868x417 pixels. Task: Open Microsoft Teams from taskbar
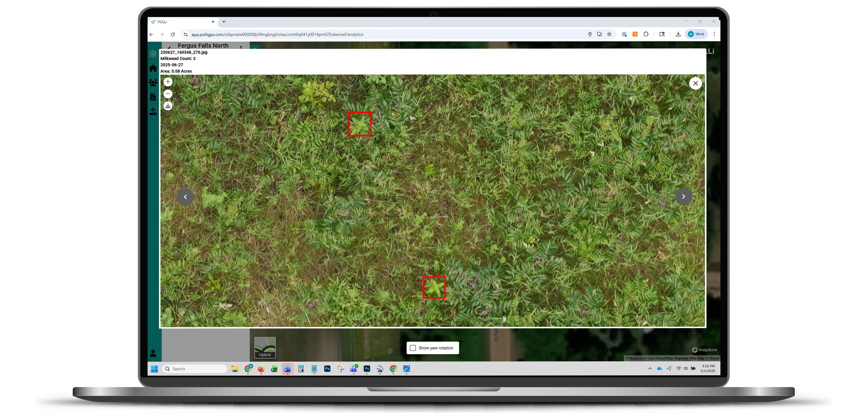[x=354, y=369]
